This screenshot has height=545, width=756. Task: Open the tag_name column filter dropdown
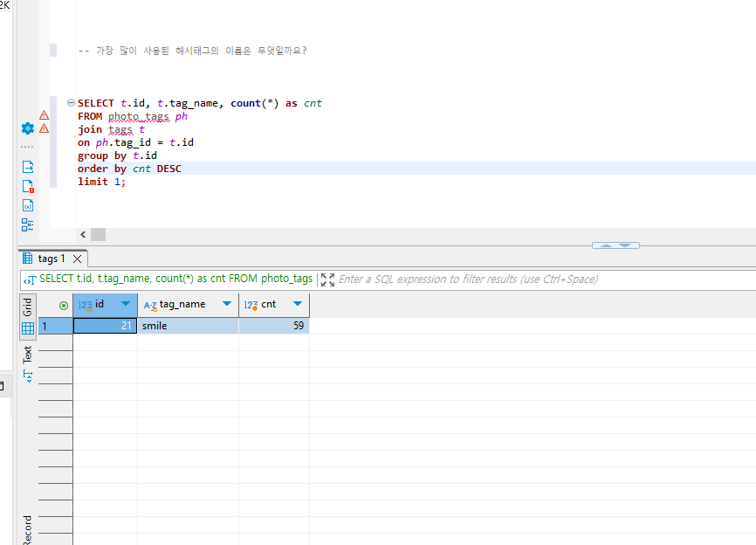227,304
